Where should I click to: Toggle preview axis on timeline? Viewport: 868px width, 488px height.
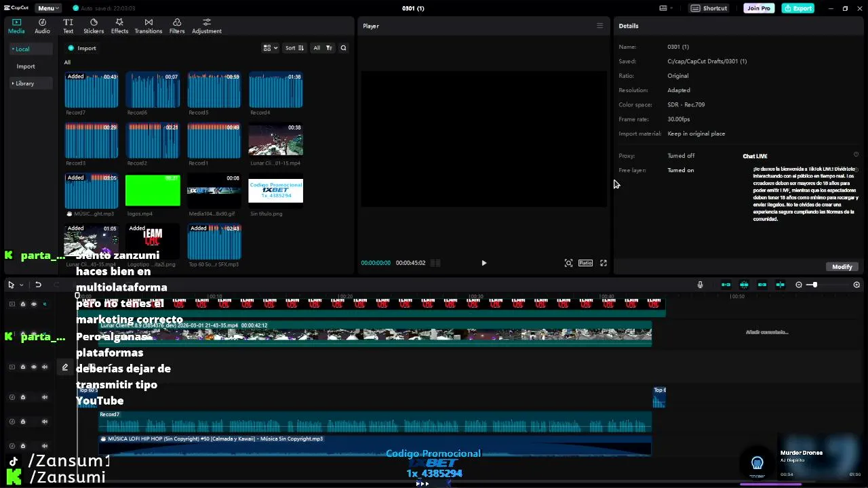(x=781, y=285)
